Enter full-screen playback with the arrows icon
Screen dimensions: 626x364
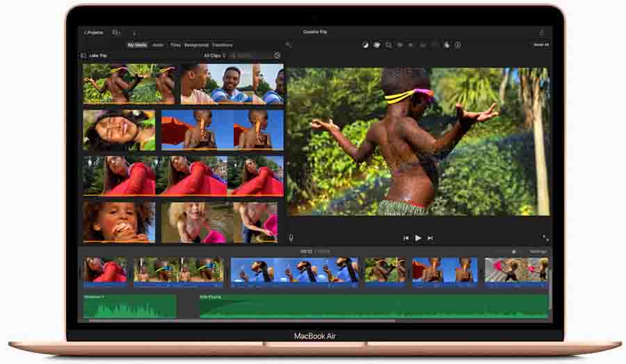click(545, 238)
